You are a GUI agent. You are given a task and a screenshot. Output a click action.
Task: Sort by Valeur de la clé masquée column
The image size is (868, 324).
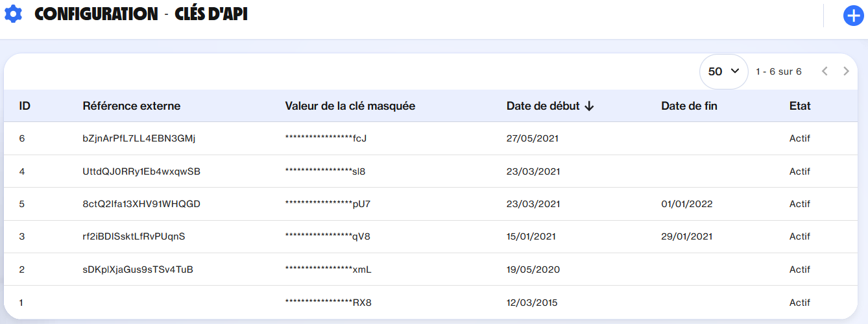point(350,106)
